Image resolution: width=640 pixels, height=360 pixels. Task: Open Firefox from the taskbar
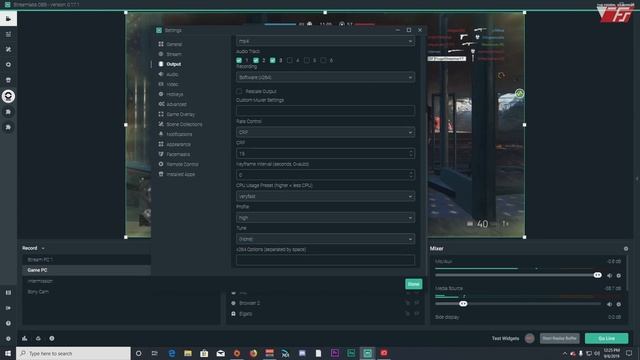253,353
